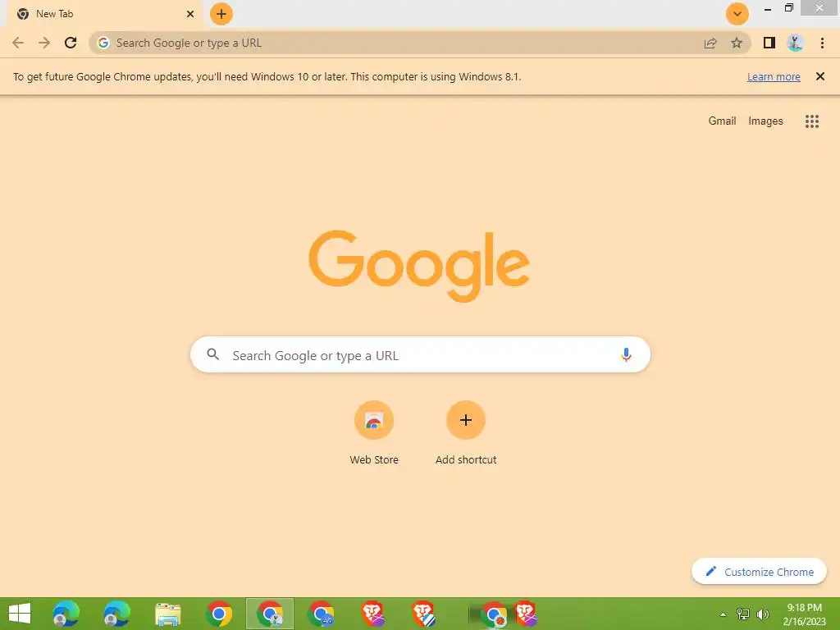Screen dimensions: 840x630
Task: Click the Windows 8.1 update message text
Action: pos(267,76)
